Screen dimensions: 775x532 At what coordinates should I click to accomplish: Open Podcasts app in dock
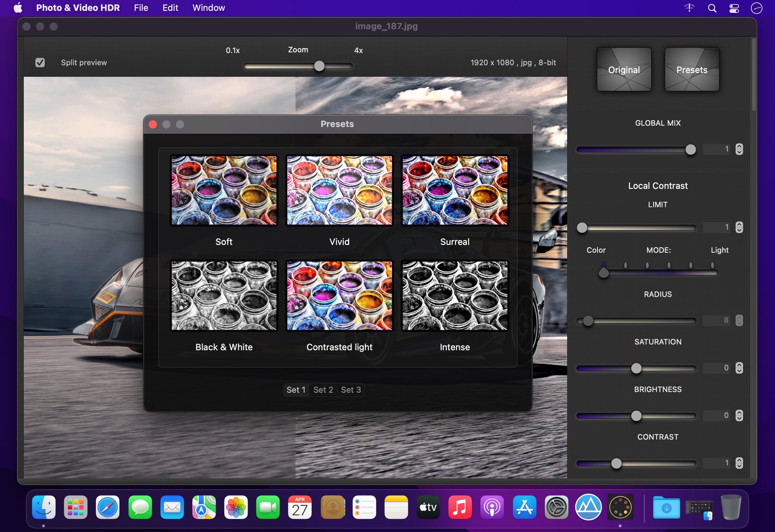492,508
